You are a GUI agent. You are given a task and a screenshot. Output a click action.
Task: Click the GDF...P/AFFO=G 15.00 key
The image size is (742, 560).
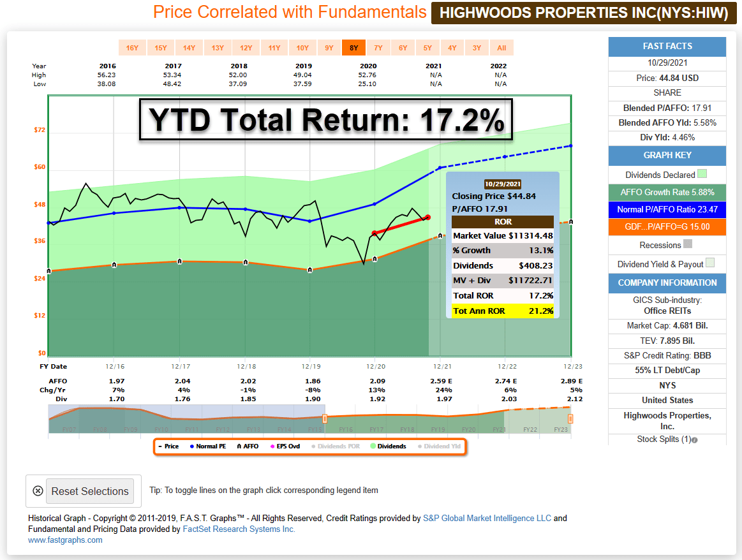667,227
